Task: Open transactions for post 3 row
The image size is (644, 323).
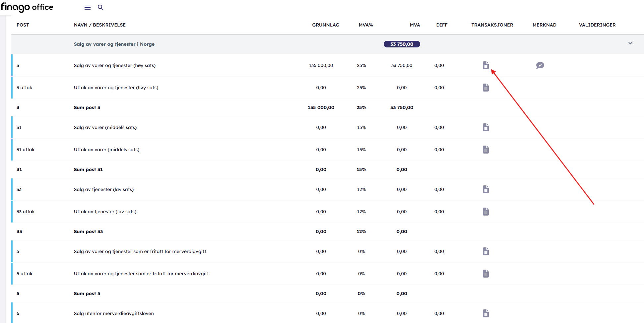Action: [485, 65]
